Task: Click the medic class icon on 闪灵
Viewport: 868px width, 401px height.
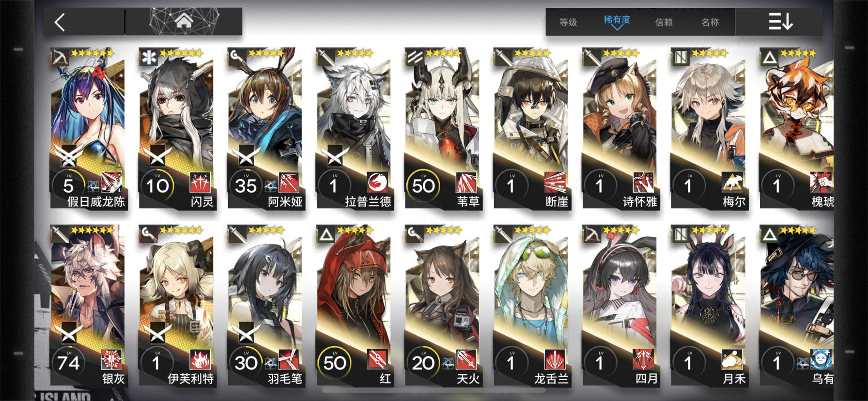Action: (149, 57)
